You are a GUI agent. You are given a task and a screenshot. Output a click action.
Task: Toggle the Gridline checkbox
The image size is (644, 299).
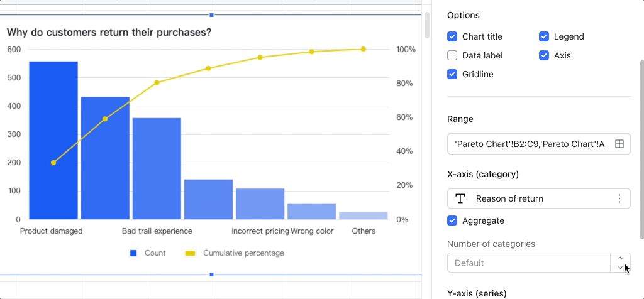tap(452, 74)
